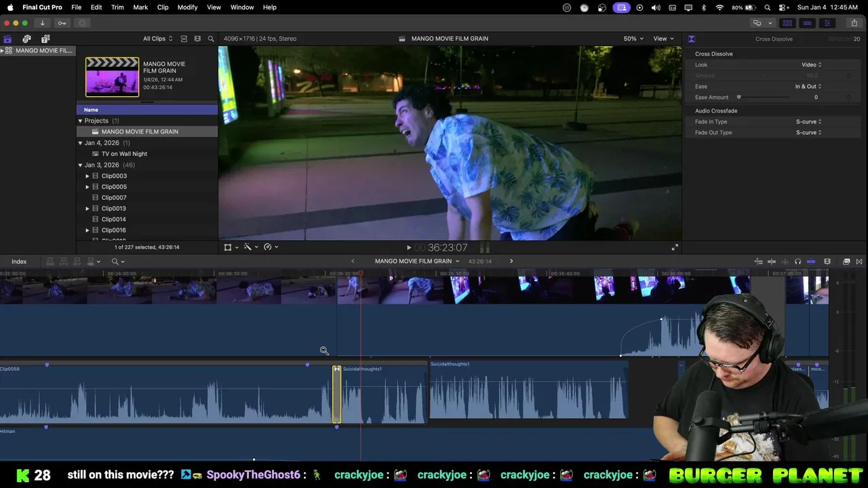The image size is (868, 488).
Task: Change Fade Out Type S-curve dropdown
Action: 809,133
